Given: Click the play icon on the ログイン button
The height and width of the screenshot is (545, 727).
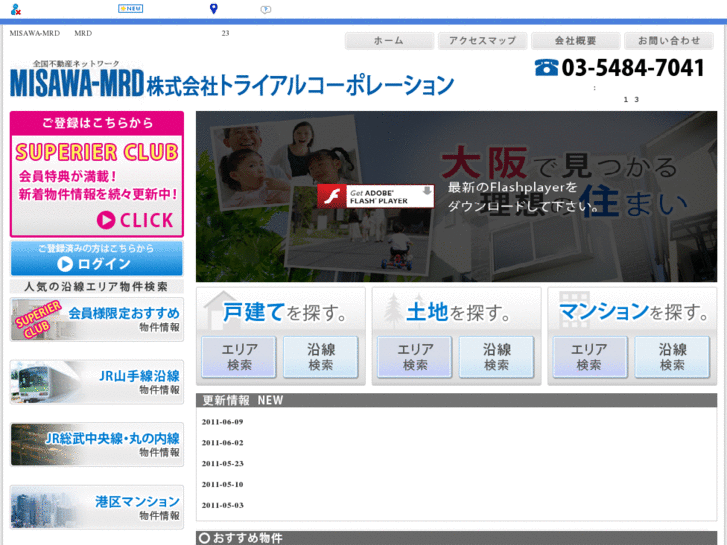Looking at the screenshot, I should [65, 264].
